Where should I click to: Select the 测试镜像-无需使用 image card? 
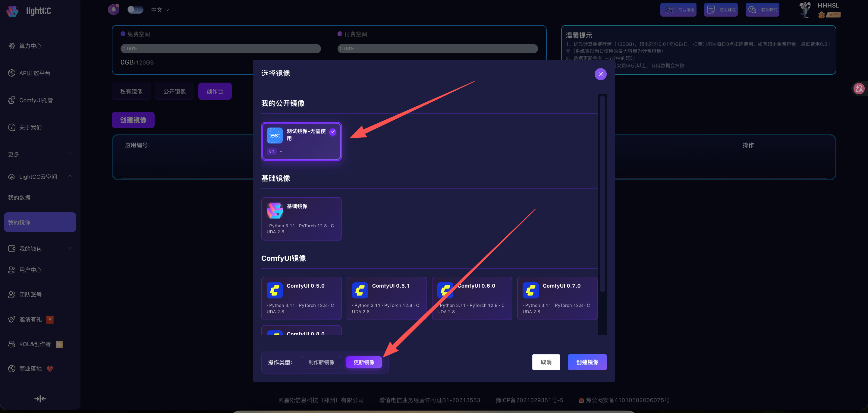click(301, 141)
